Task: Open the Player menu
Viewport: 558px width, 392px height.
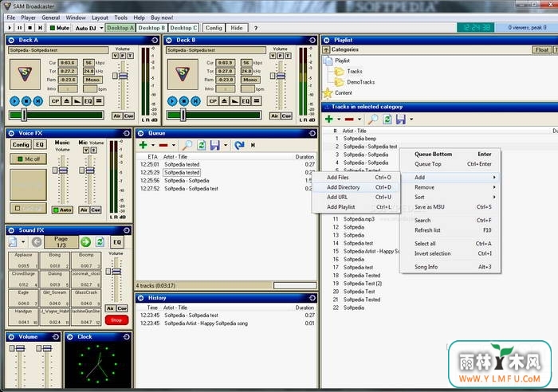Action: click(28, 18)
